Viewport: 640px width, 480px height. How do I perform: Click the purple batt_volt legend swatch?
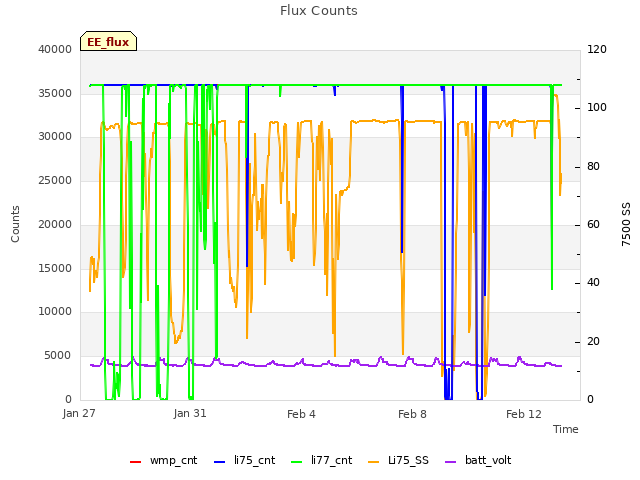(450, 462)
